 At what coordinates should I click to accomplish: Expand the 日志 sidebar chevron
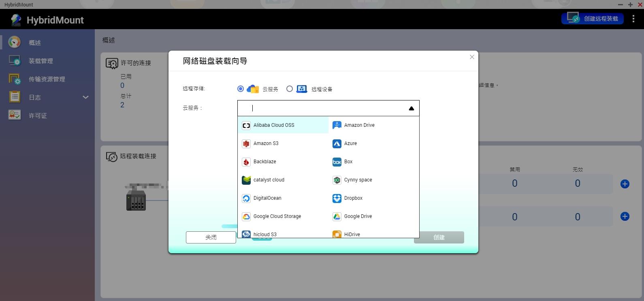point(85,97)
